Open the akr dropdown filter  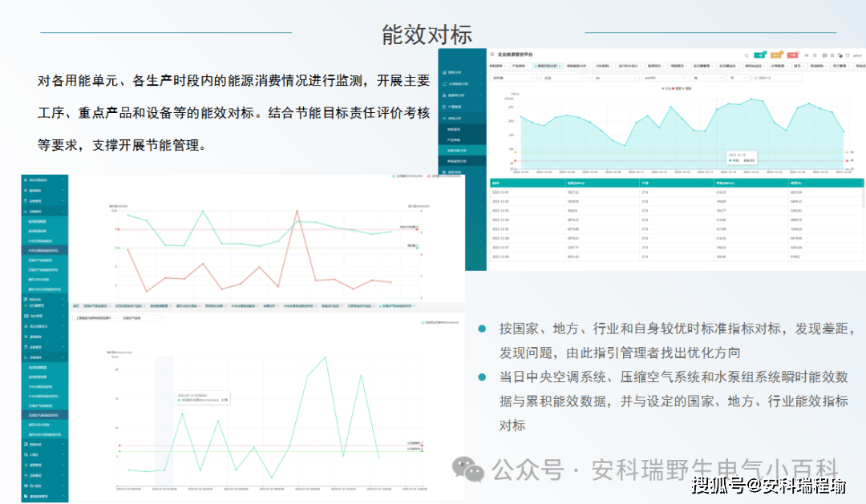point(615,78)
